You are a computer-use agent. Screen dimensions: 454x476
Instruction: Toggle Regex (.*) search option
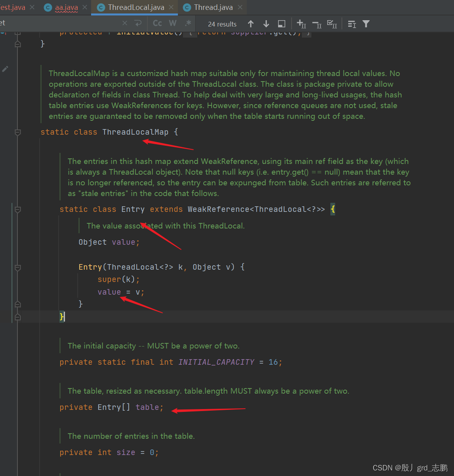(188, 23)
